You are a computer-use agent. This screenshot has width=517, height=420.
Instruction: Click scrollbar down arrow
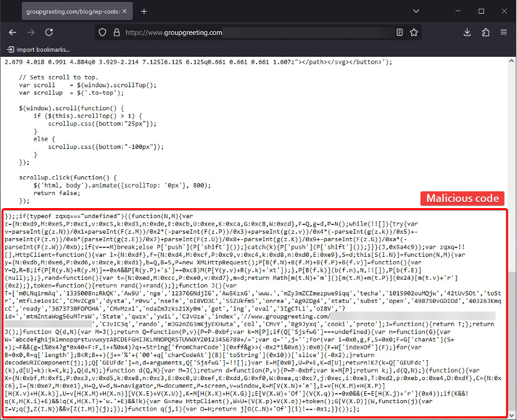(511, 415)
